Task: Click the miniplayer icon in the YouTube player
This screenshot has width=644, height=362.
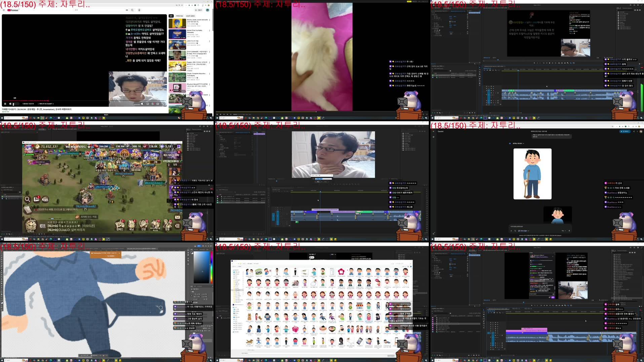Action: (x=158, y=104)
